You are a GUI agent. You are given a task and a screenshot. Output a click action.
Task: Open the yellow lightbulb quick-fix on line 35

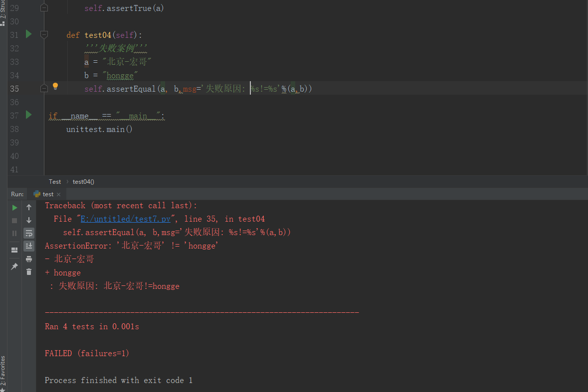coord(55,87)
